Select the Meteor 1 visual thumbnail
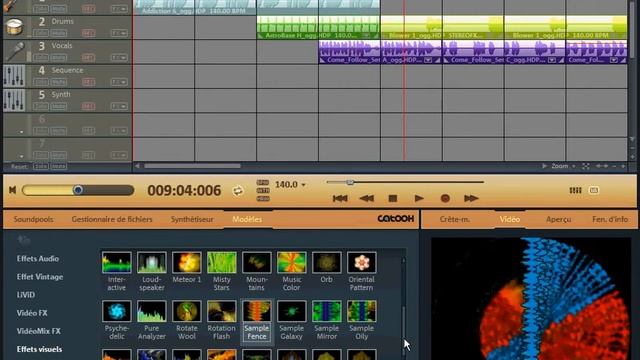Viewport: 640px width, 360px height. tap(187, 262)
